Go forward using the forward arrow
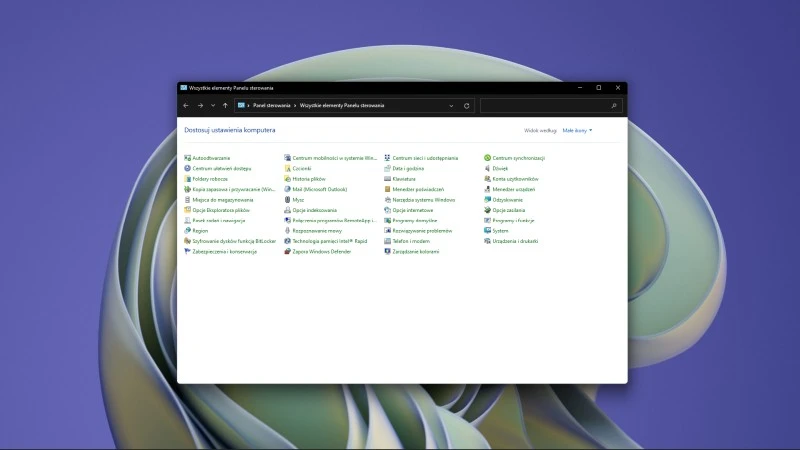This screenshot has width=800, height=450. [201, 106]
